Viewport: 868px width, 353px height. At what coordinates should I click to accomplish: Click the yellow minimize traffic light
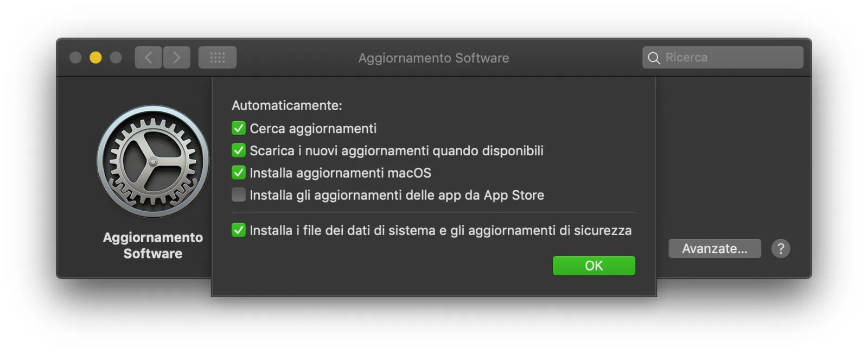click(x=95, y=56)
